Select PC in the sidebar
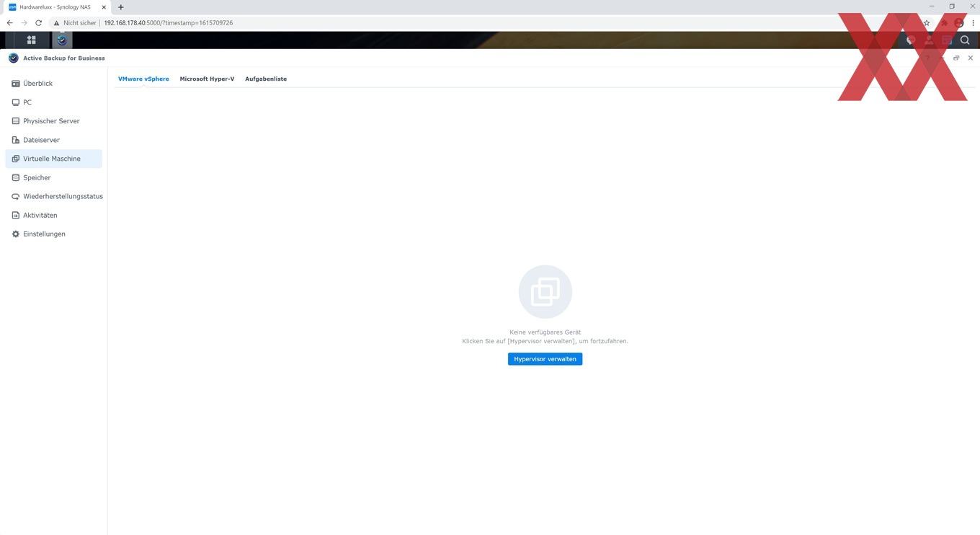Screen dimensions: 980x535 tap(53, 102)
